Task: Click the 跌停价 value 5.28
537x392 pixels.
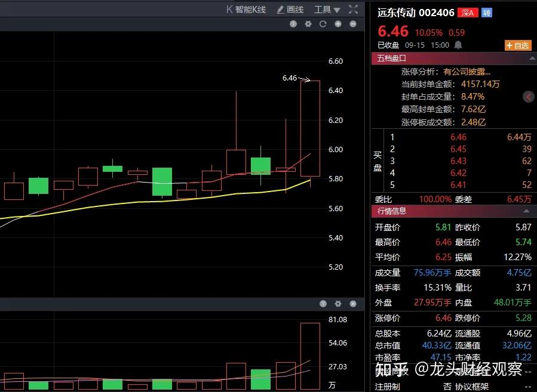Action: click(523, 318)
